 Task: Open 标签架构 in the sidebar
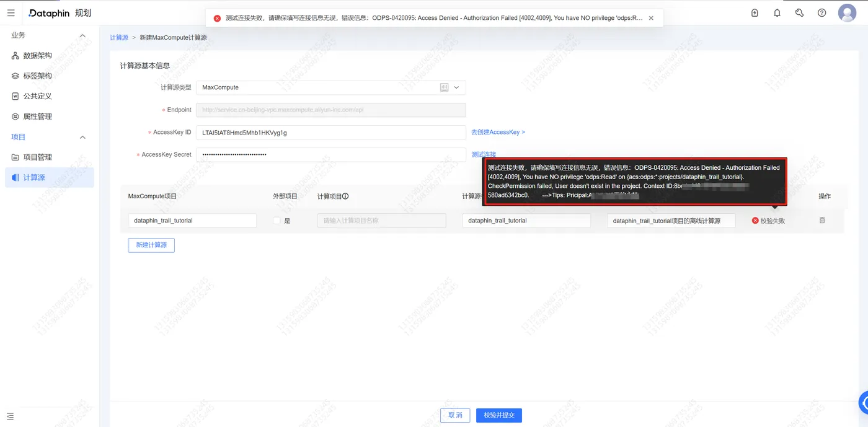(x=50, y=76)
